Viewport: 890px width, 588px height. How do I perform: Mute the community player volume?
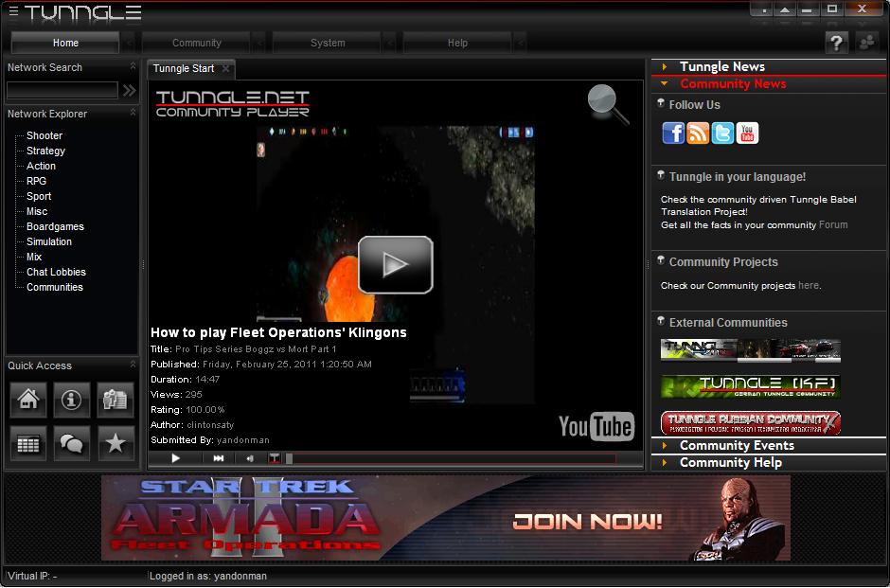250,458
